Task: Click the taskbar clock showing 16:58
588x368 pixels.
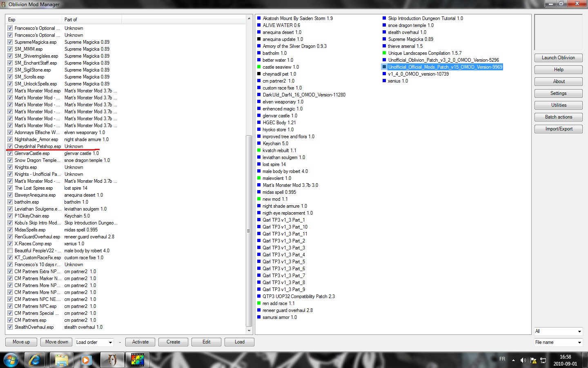Action: click(565, 360)
